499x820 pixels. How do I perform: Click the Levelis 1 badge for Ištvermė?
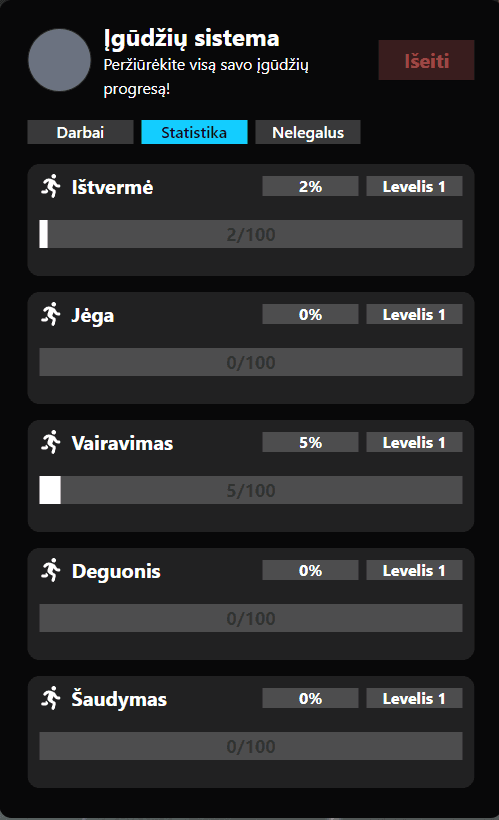(x=414, y=187)
